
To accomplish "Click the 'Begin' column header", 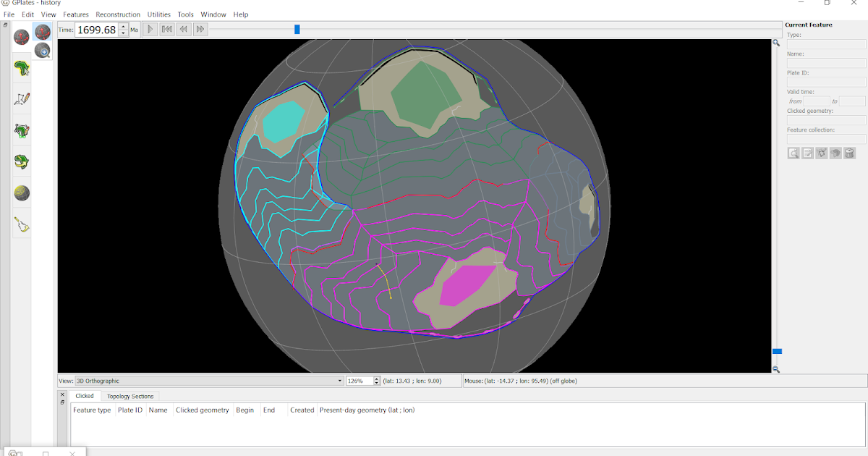I will coord(245,410).
